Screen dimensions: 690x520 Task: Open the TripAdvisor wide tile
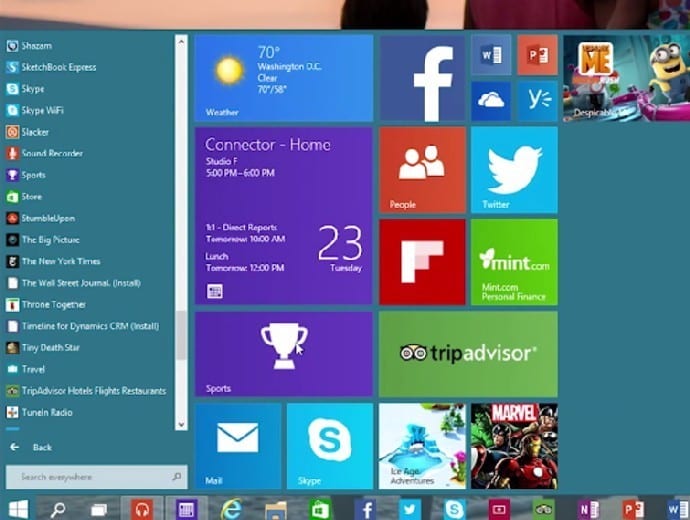click(x=468, y=354)
